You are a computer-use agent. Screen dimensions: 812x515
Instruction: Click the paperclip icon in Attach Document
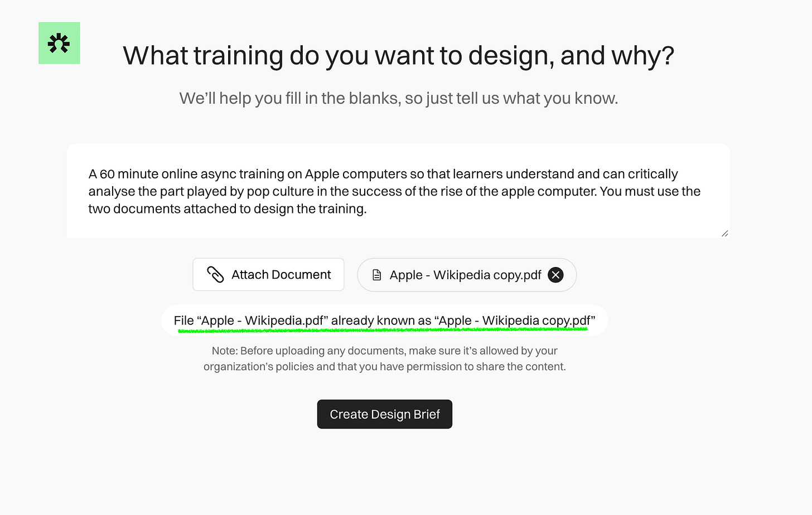coord(215,274)
